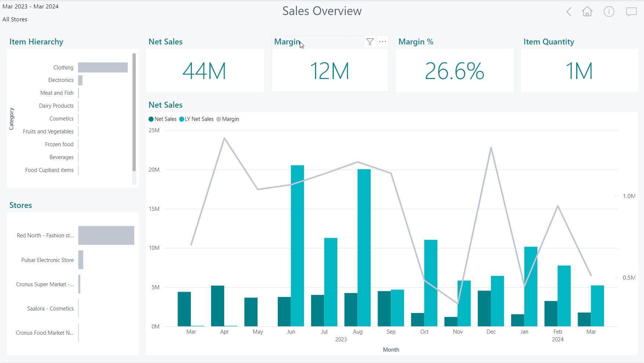Open the information icon
644x363 pixels.
click(609, 12)
